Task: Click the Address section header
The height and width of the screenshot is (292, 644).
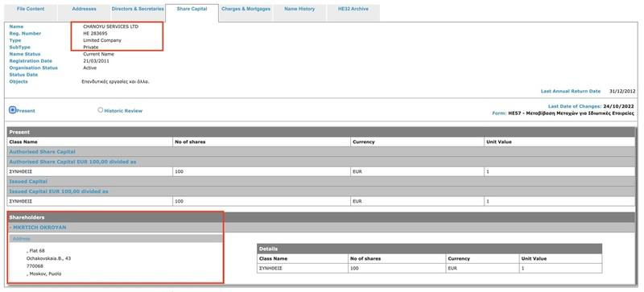Action: click(x=115, y=239)
